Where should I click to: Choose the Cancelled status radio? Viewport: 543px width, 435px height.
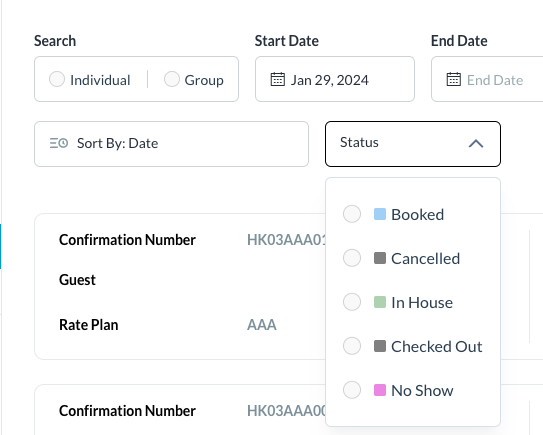point(352,258)
